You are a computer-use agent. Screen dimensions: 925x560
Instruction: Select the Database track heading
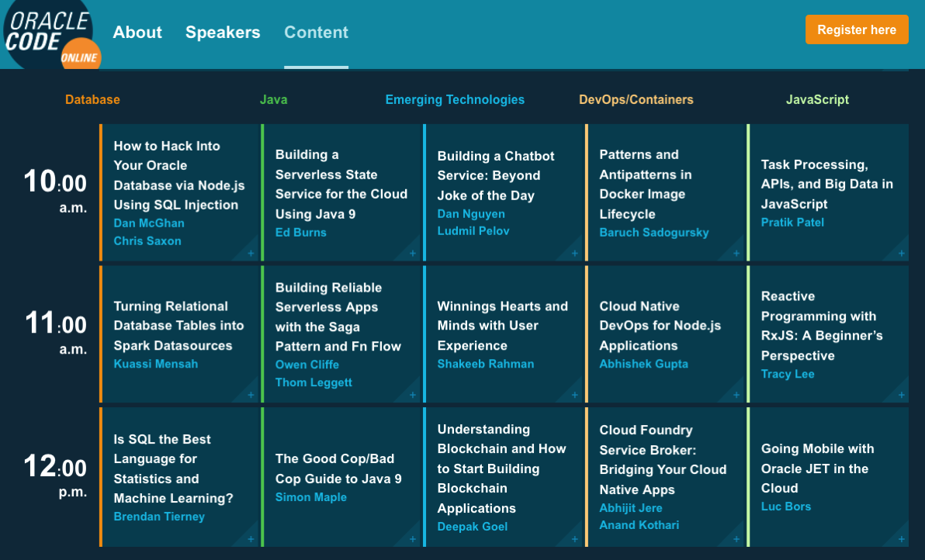(92, 99)
